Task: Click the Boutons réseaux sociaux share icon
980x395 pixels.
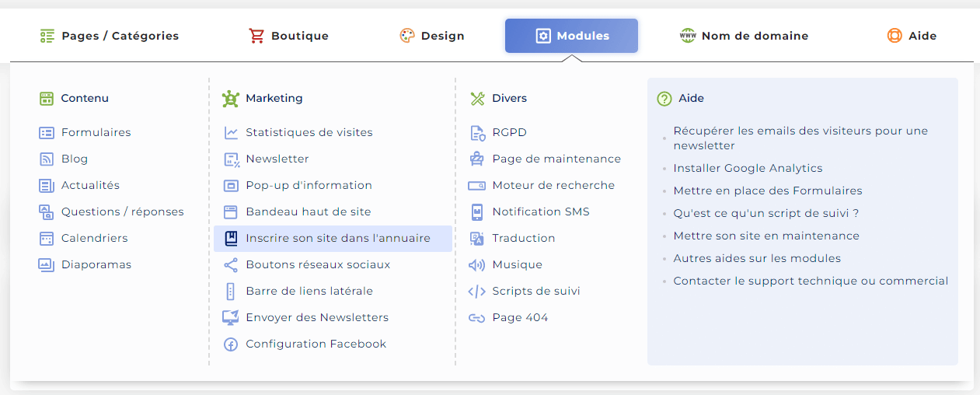Action: coord(231,265)
